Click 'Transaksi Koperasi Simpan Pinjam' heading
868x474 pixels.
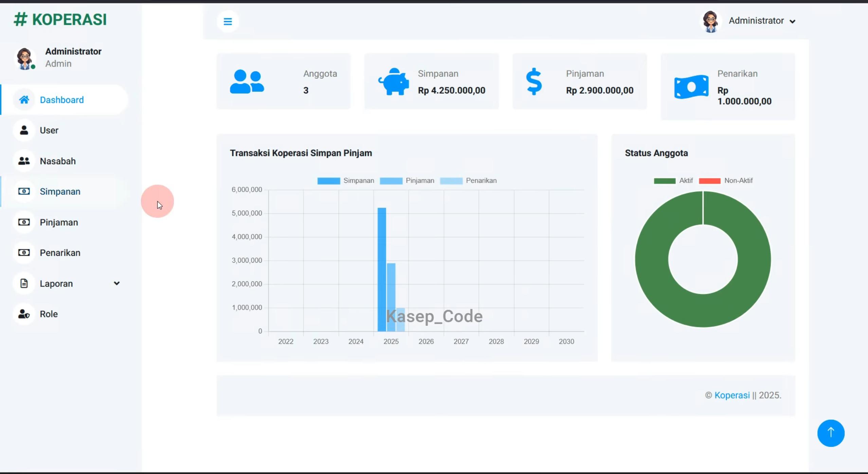coord(301,153)
